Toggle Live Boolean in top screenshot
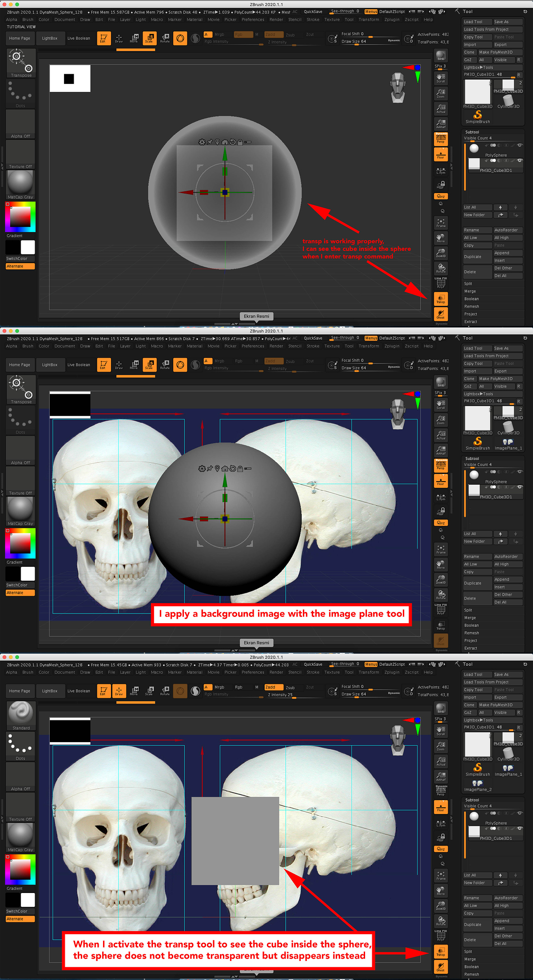This screenshot has width=533, height=980. coord(79,38)
